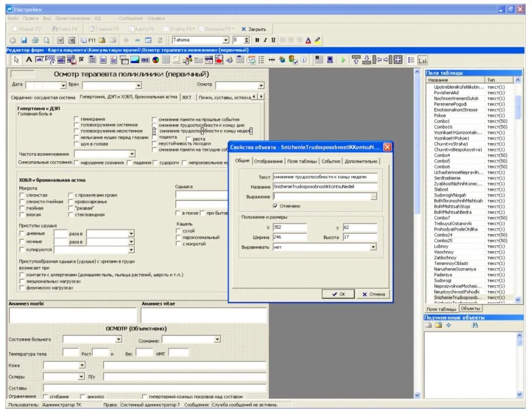Check 'шум в голове' checkbox
This screenshot has height=413, width=532.
click(x=76, y=144)
